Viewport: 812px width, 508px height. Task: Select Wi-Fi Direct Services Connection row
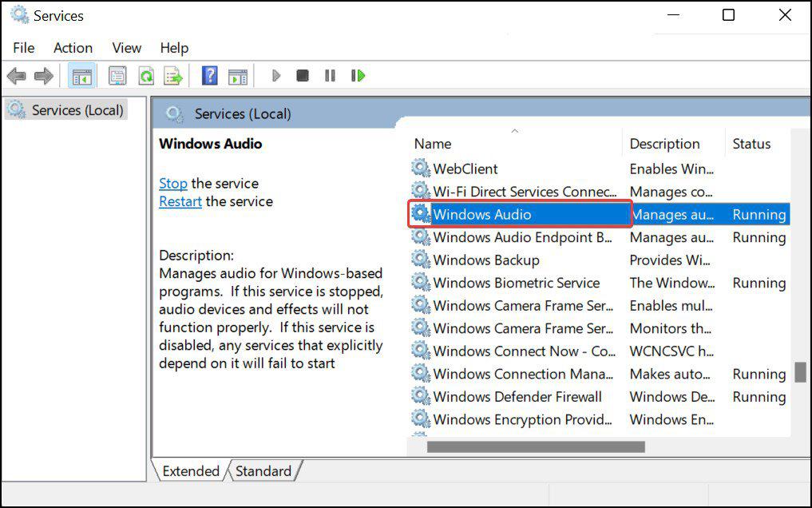point(600,191)
